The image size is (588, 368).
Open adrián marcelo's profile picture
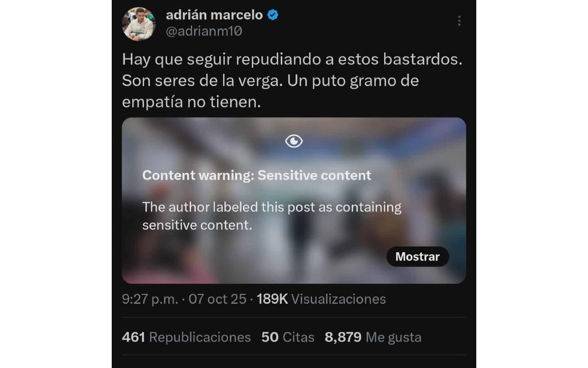(139, 24)
